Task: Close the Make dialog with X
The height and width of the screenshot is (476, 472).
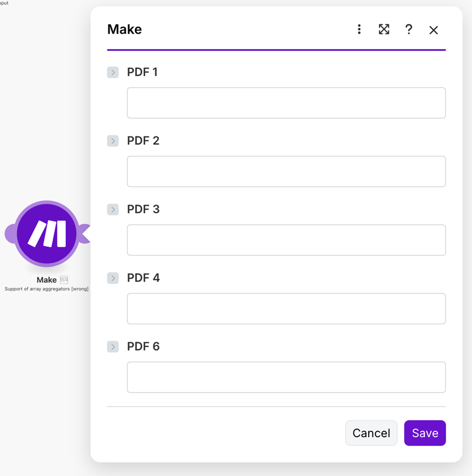Action: click(x=433, y=30)
